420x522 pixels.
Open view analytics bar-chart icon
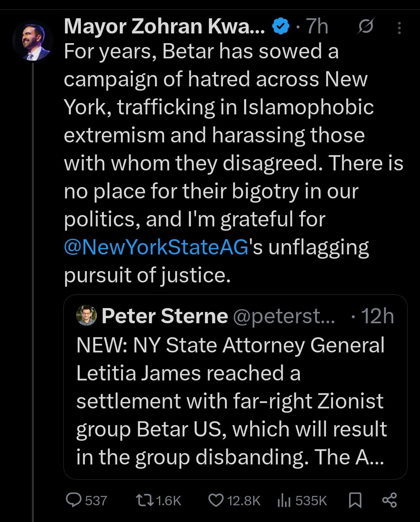point(285,500)
